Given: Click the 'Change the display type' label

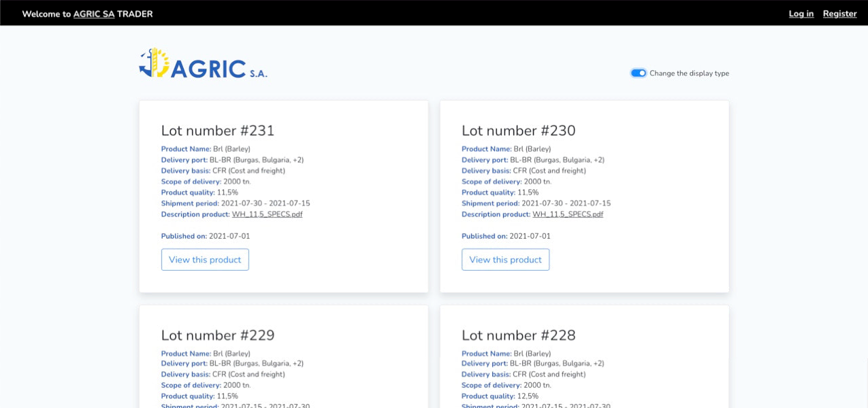Looking at the screenshot, I should [x=689, y=73].
